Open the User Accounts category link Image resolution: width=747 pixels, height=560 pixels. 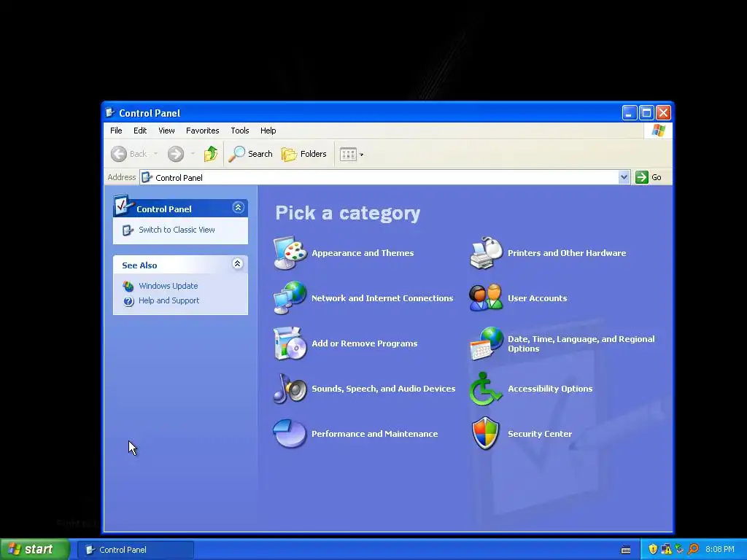click(538, 298)
